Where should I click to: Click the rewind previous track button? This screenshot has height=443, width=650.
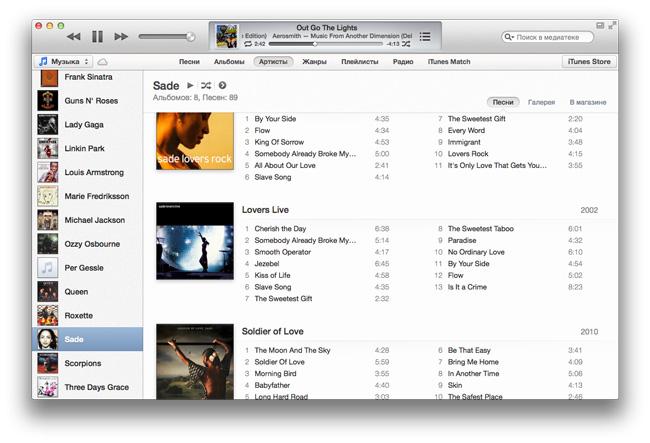(x=74, y=37)
